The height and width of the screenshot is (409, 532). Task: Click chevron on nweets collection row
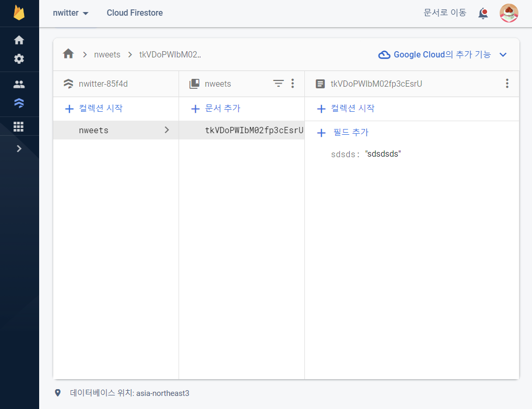click(x=167, y=130)
